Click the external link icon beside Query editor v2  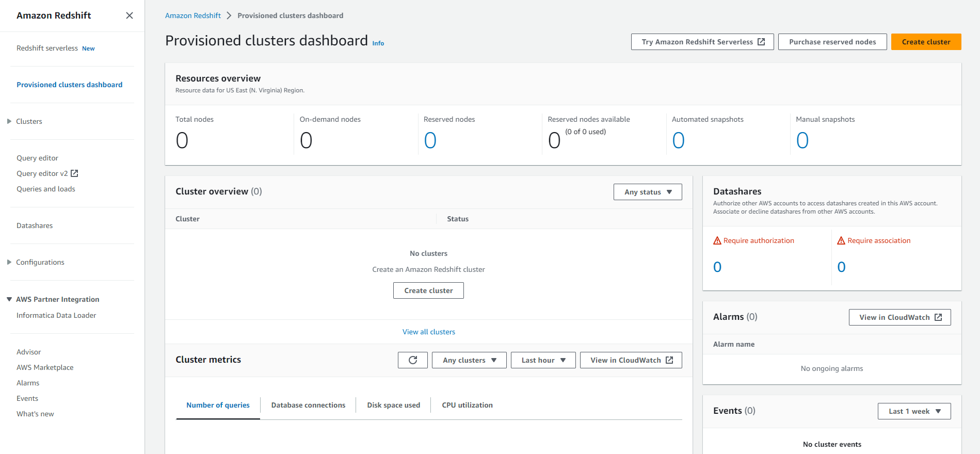tap(74, 173)
